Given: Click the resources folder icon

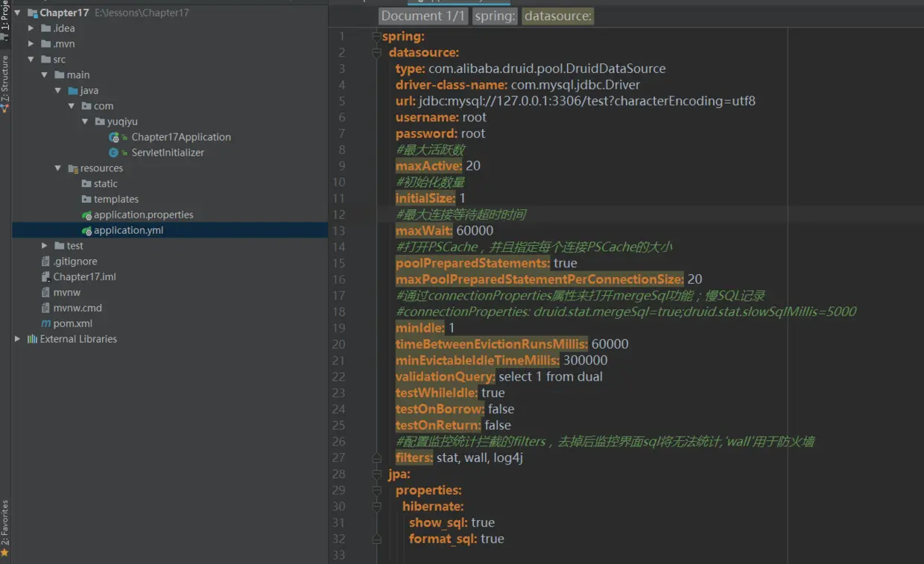Looking at the screenshot, I should (73, 168).
